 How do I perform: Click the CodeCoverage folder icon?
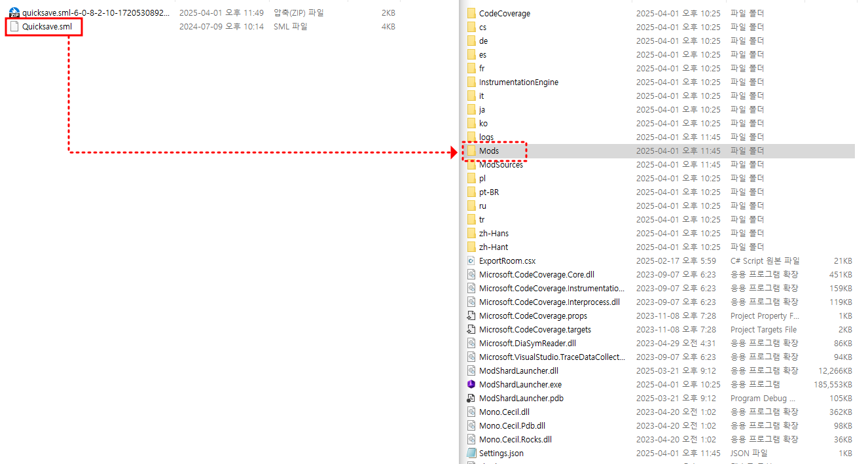click(471, 13)
